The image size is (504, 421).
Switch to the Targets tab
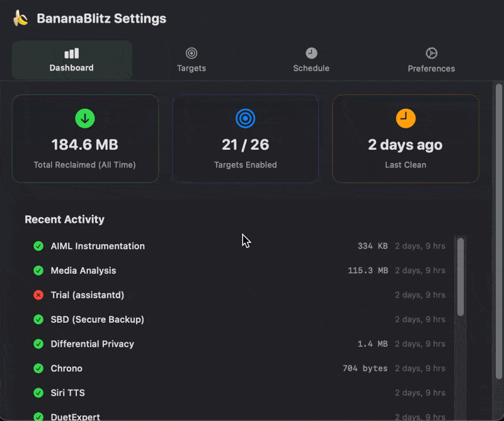click(191, 60)
